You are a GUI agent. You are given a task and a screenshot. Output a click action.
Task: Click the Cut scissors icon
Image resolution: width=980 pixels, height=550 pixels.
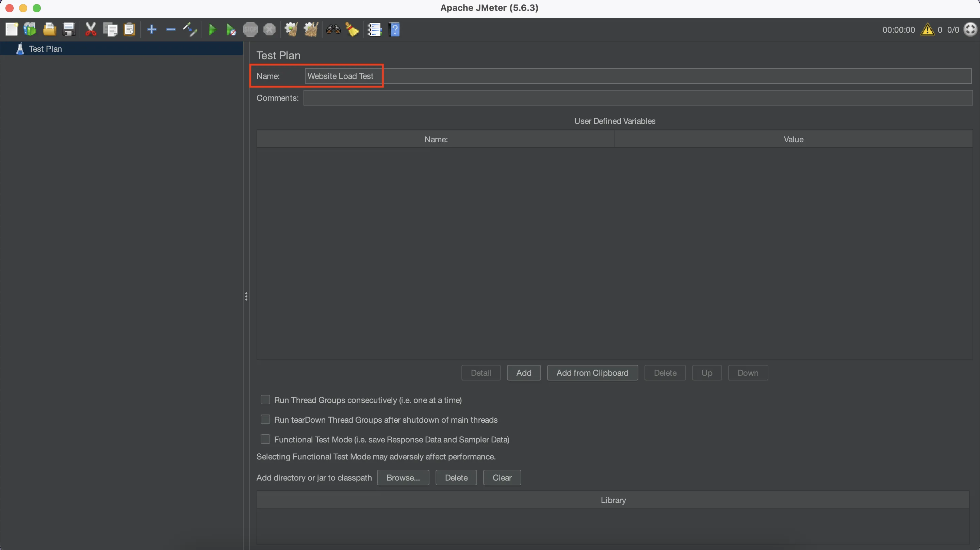pos(91,29)
